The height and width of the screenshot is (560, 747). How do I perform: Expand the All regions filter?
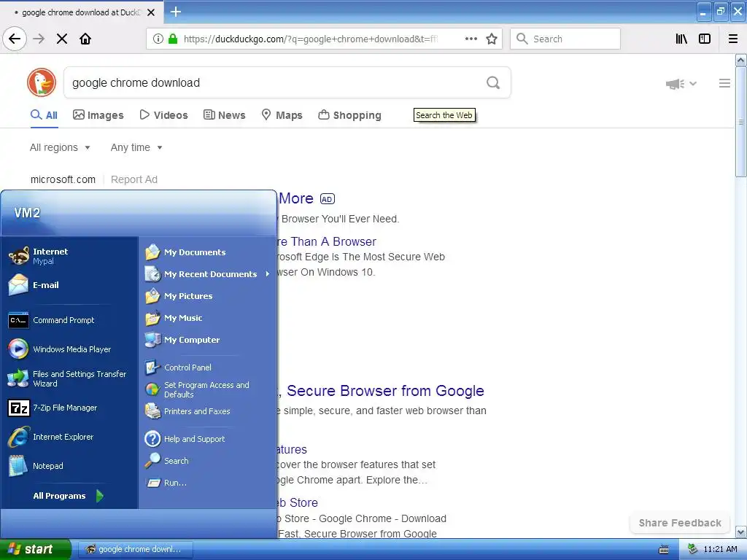[60, 147]
